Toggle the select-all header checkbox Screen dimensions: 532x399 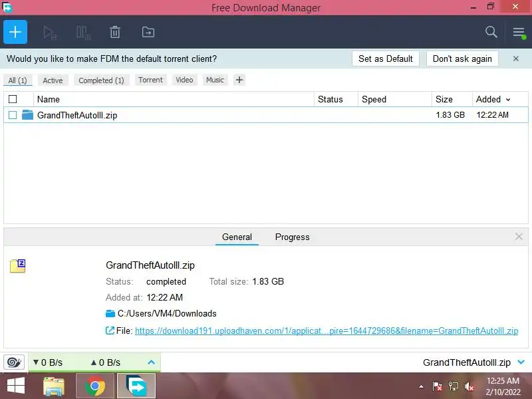click(x=13, y=99)
